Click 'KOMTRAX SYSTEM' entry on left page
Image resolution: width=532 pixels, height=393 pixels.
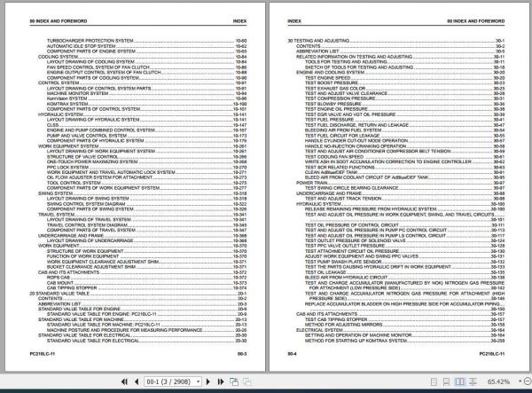[x=67, y=104]
